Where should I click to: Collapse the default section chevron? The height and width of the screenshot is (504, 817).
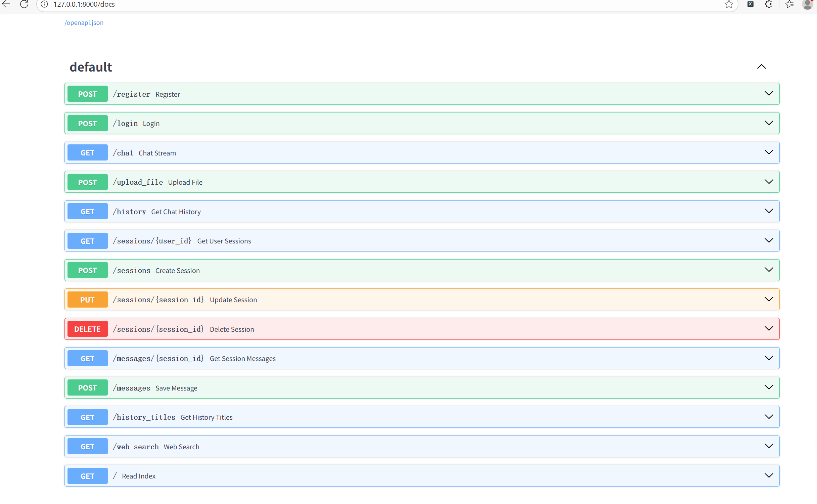coord(761,67)
